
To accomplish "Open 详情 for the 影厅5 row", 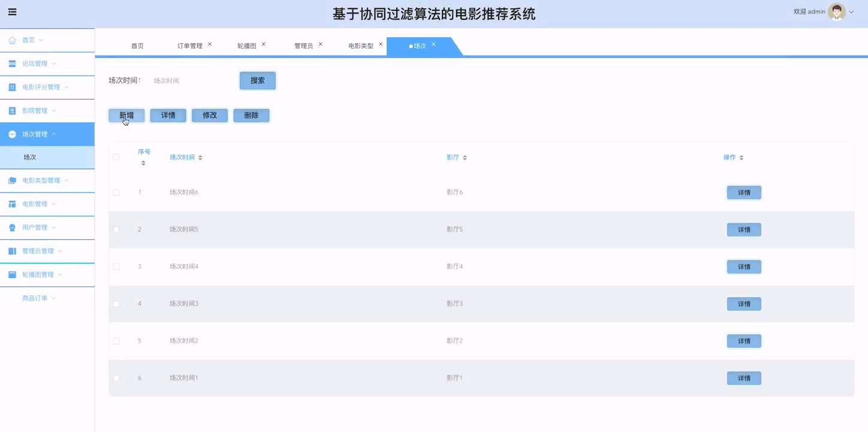I will tap(744, 230).
